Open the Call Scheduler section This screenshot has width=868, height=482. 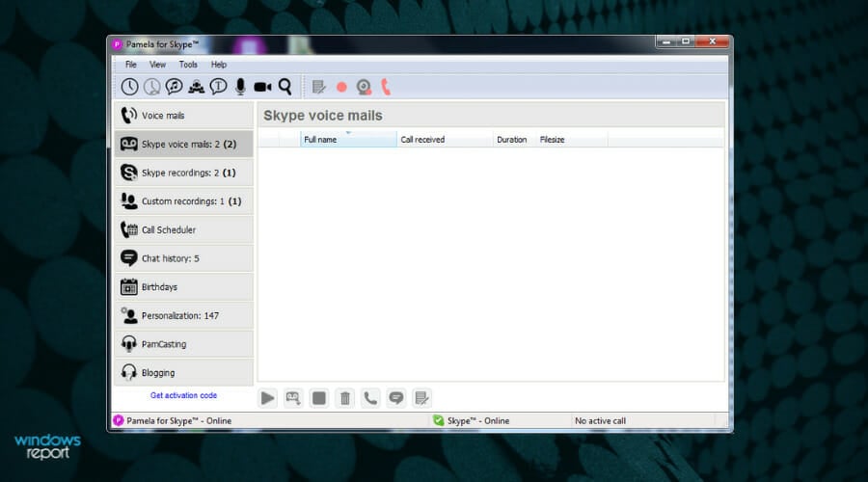[x=184, y=229]
